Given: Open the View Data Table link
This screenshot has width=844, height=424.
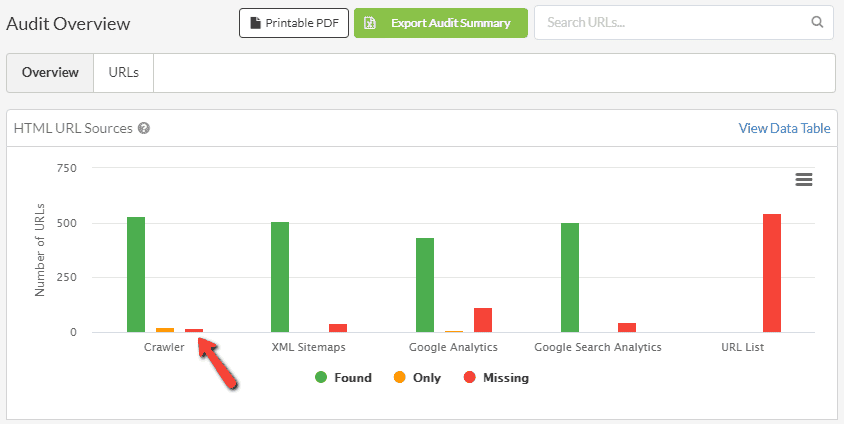Looking at the screenshot, I should coord(784,128).
